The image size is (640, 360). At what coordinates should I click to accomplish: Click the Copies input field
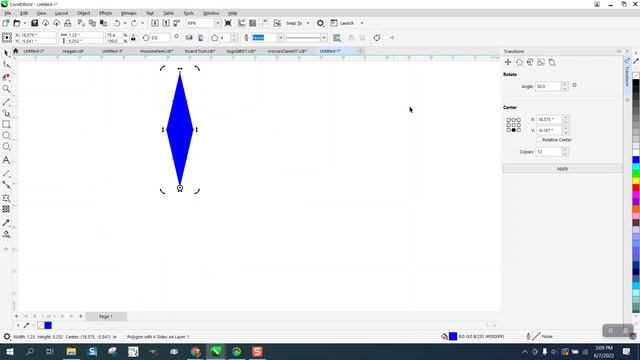pyautogui.click(x=548, y=152)
